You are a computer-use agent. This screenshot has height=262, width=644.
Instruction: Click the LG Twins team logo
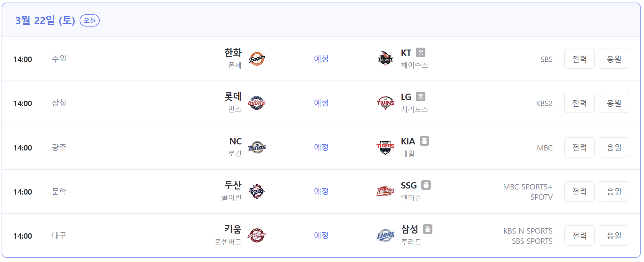click(385, 103)
